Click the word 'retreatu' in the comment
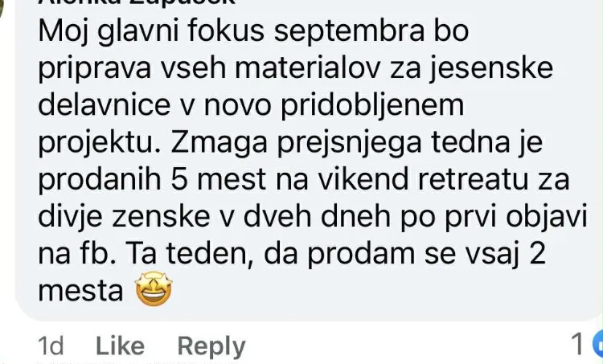603x364 pixels. click(473, 179)
